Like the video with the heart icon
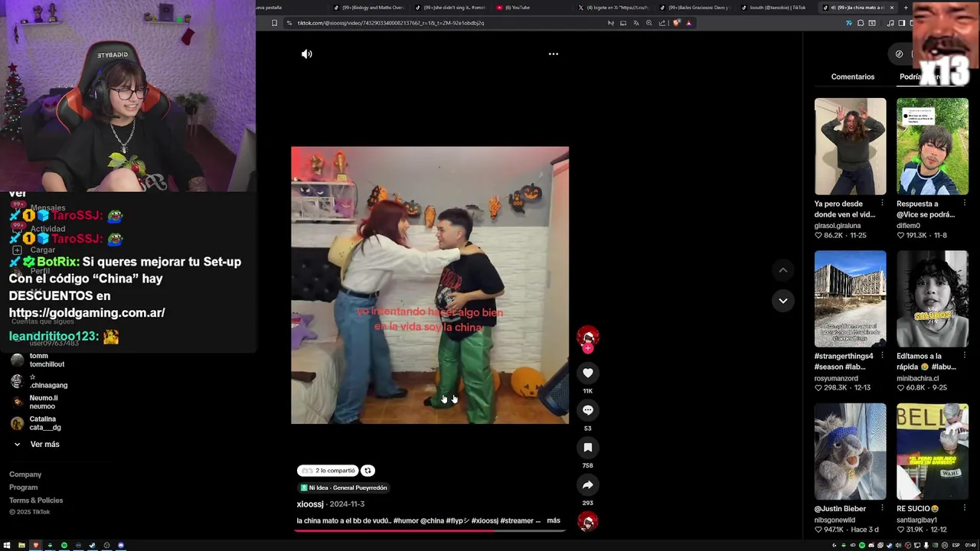 coord(588,373)
